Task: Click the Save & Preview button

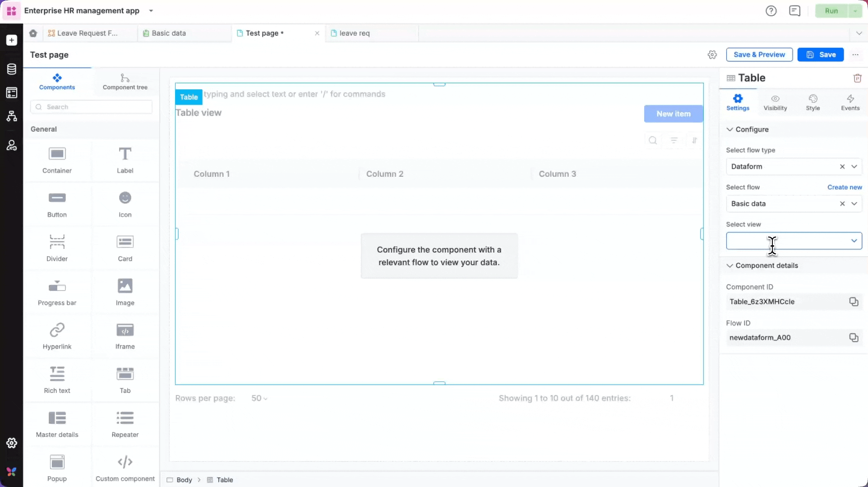Action: (759, 55)
